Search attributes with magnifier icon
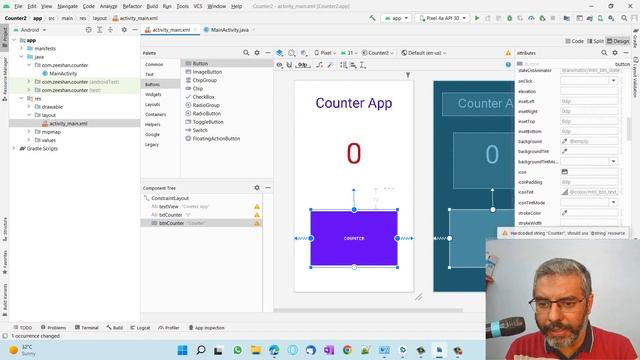640x360 pixels. point(604,53)
